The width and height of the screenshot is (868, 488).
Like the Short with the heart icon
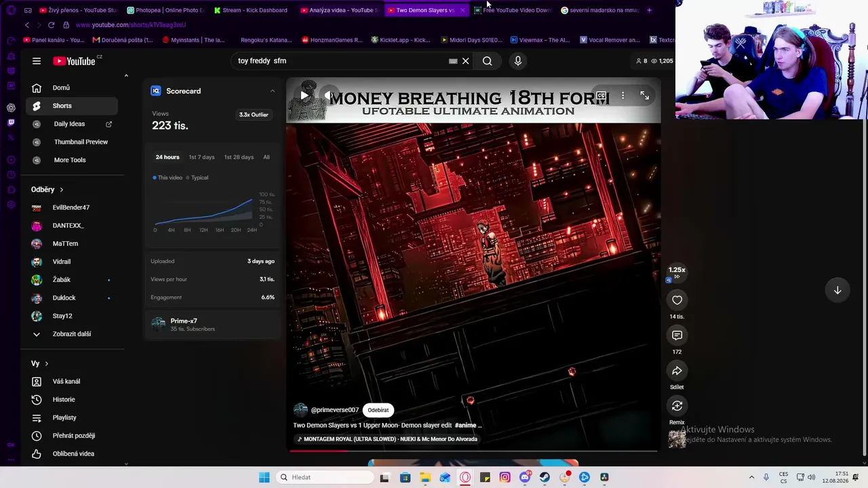[677, 300]
